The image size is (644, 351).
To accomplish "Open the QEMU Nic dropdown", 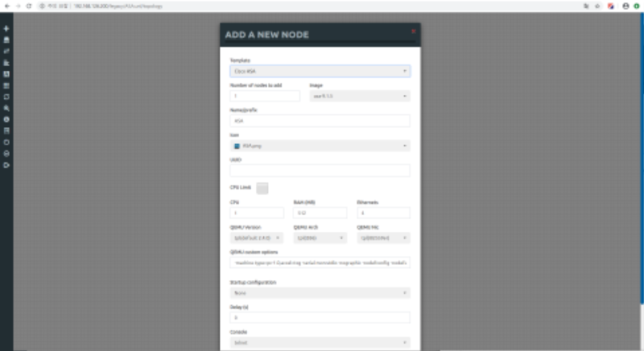I will click(384, 238).
